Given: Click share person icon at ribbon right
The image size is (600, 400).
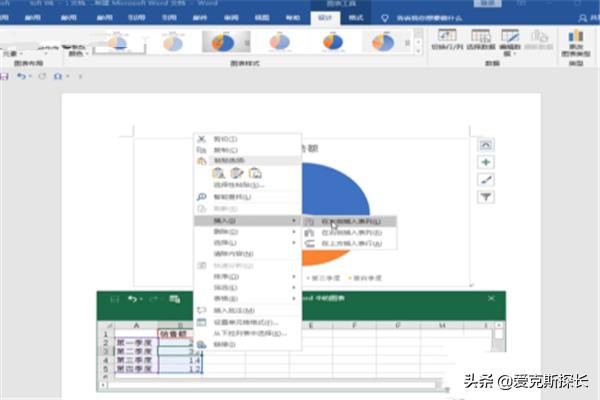Looking at the screenshot, I should [582, 18].
